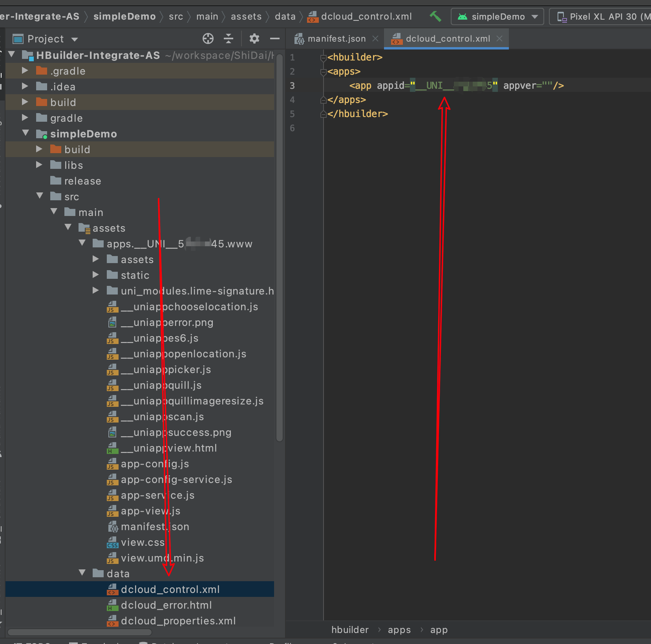Screen dimensions: 651x644
Task: Open the simpleDemo run configuration dropdown
Action: [x=535, y=16]
